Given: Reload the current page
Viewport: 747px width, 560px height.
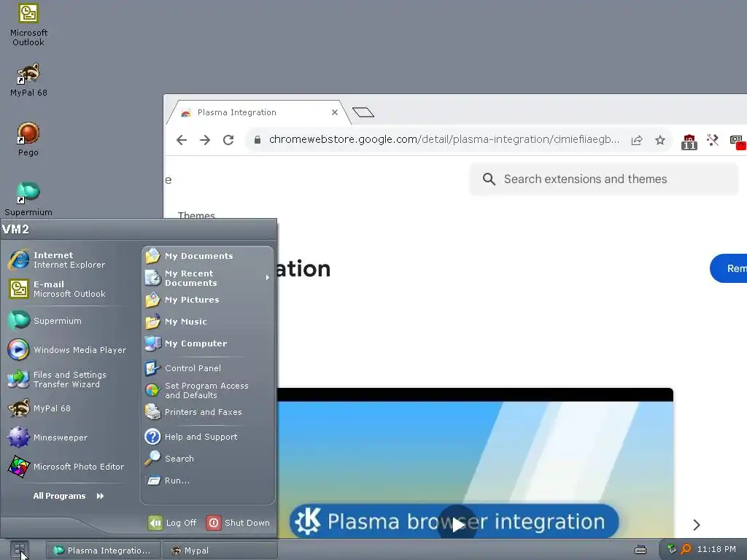Looking at the screenshot, I should 228,140.
